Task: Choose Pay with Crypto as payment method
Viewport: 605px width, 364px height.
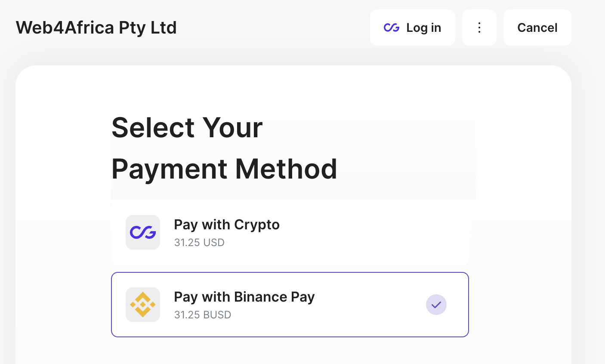Action: [x=290, y=232]
